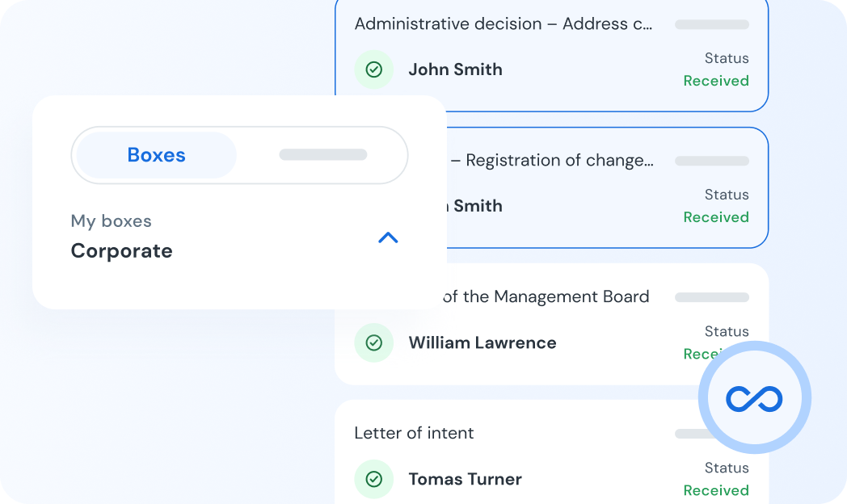Click Received status in Administrative decision card
The image size is (847, 504).
coord(715,81)
